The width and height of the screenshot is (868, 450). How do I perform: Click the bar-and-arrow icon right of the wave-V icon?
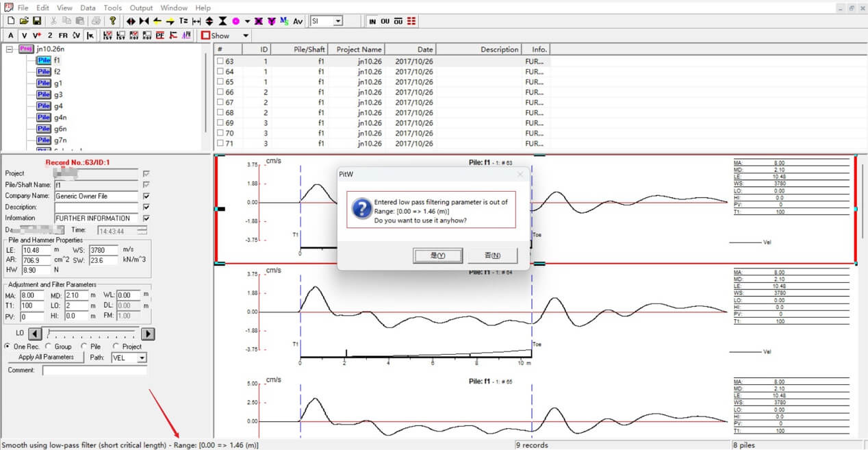pos(90,36)
